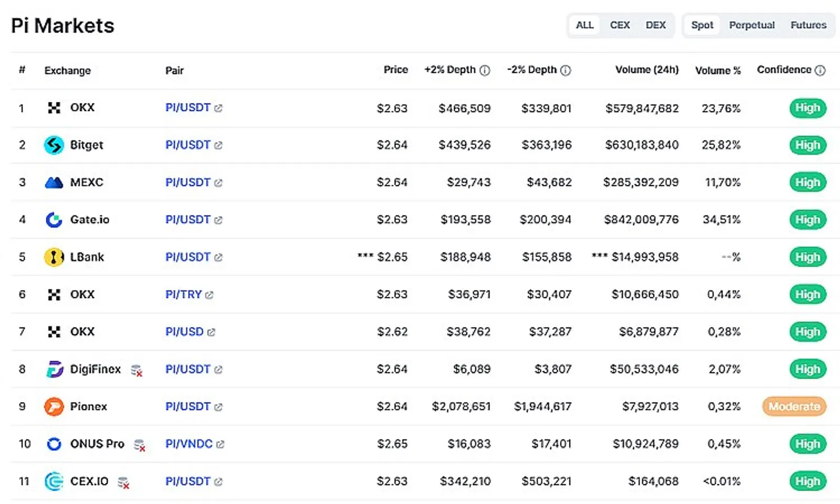
Task: Switch to the Futures market tab
Action: [808, 25]
